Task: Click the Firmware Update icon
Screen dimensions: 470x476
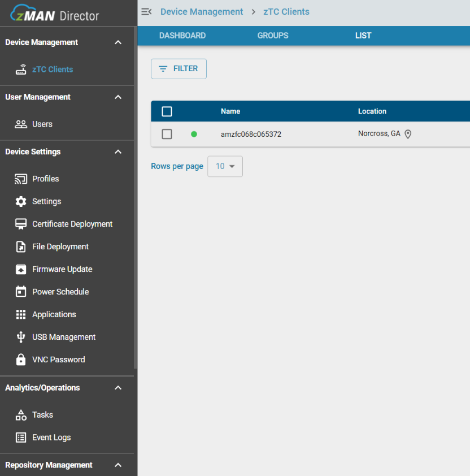Action: (x=21, y=269)
